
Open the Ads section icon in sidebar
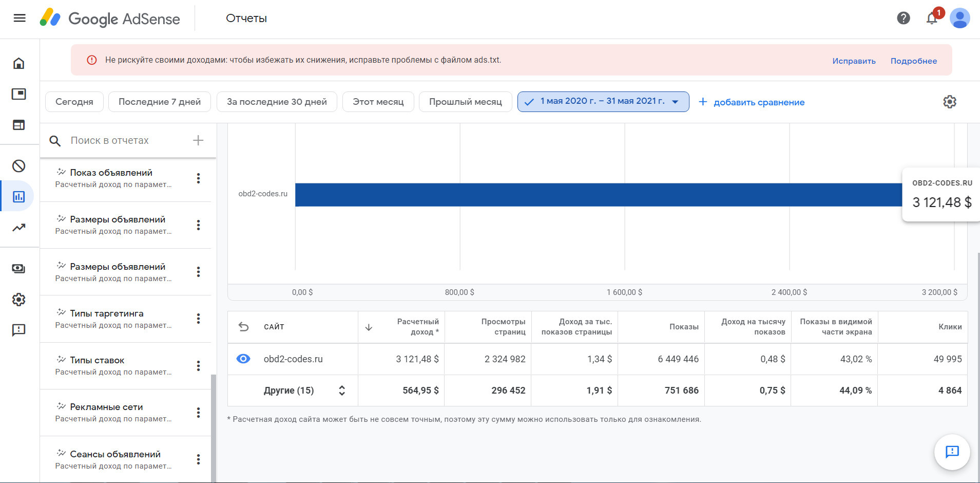(x=19, y=94)
